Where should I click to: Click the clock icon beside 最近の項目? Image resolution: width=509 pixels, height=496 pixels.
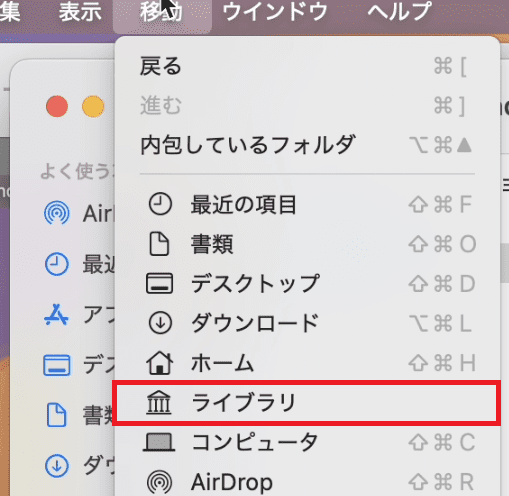pyautogui.click(x=160, y=204)
